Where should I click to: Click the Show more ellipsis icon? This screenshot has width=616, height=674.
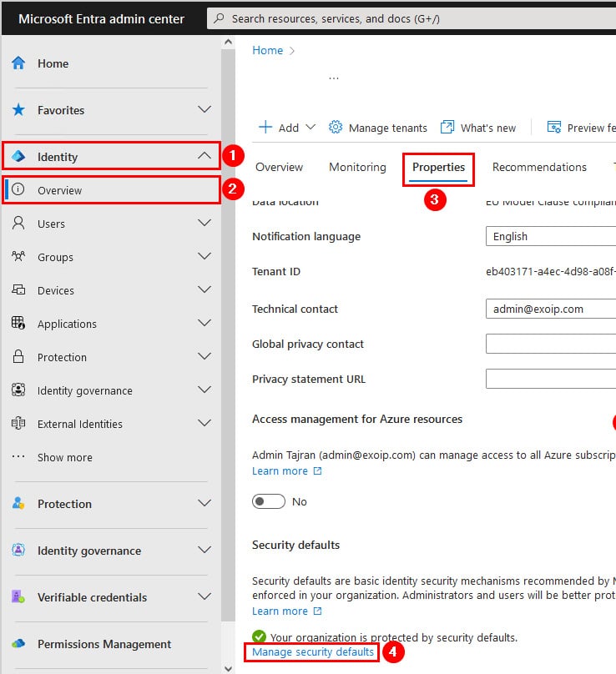[18, 456]
